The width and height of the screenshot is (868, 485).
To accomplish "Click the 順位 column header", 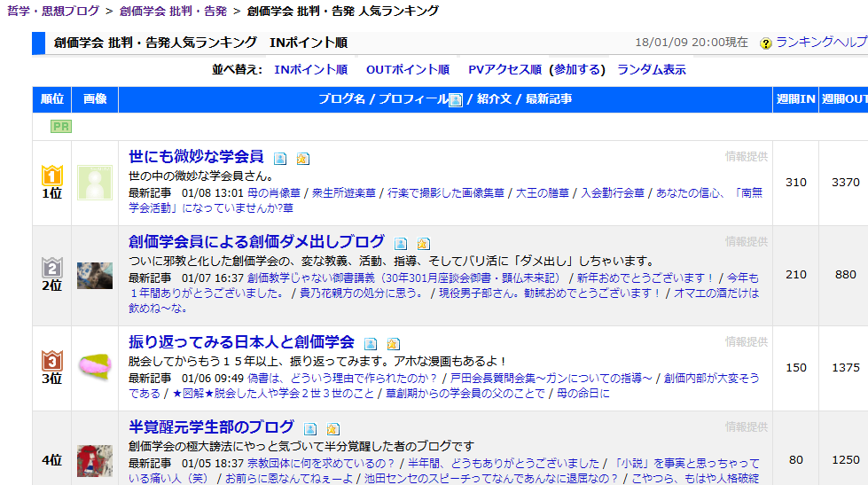I will tap(52, 99).
